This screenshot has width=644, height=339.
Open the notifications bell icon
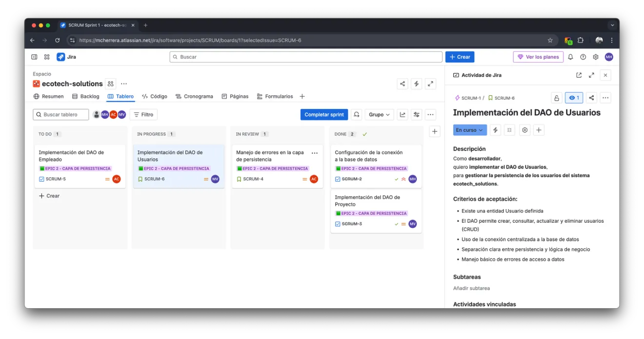tap(570, 57)
